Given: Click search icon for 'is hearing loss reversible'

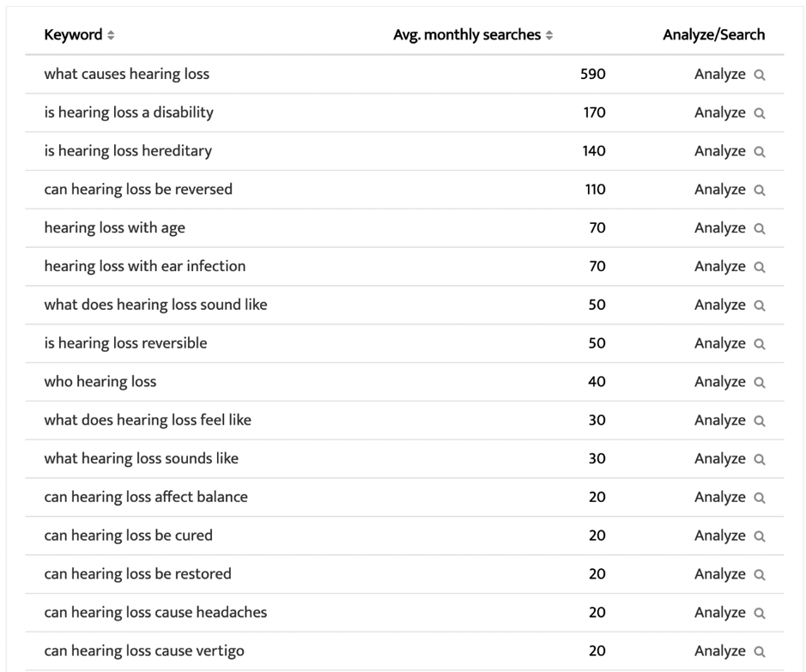Looking at the screenshot, I should pos(759,344).
